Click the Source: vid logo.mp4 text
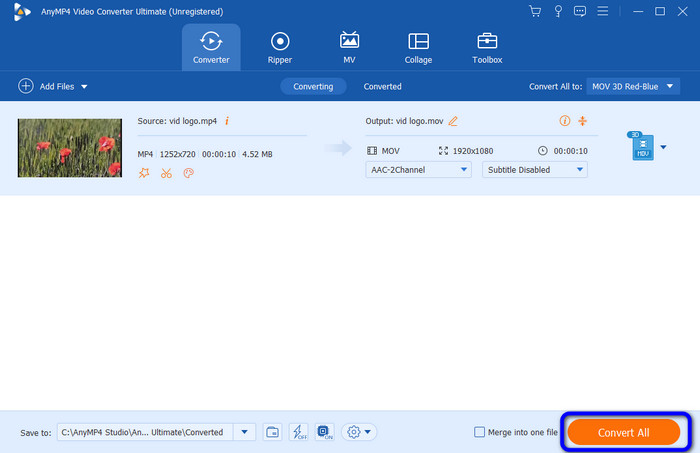The width and height of the screenshot is (700, 453). [x=177, y=121]
